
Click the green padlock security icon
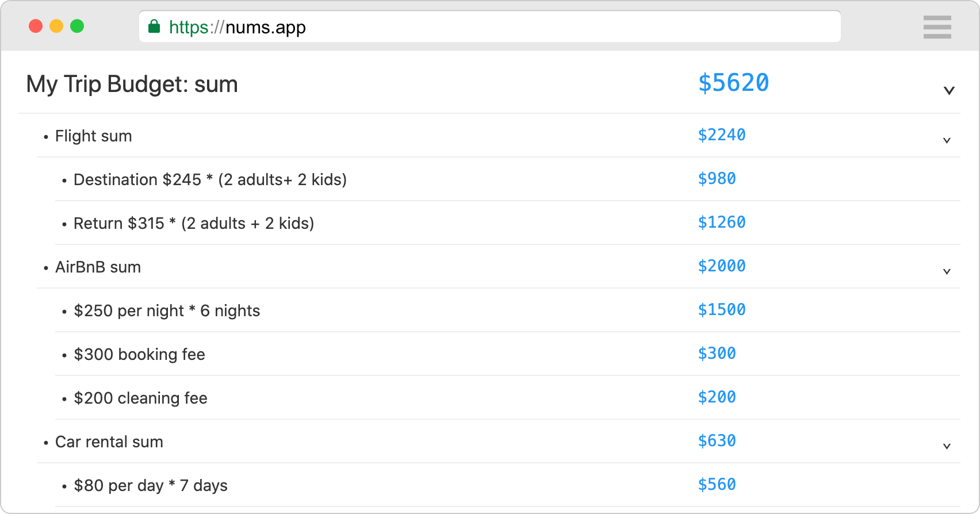(x=154, y=26)
